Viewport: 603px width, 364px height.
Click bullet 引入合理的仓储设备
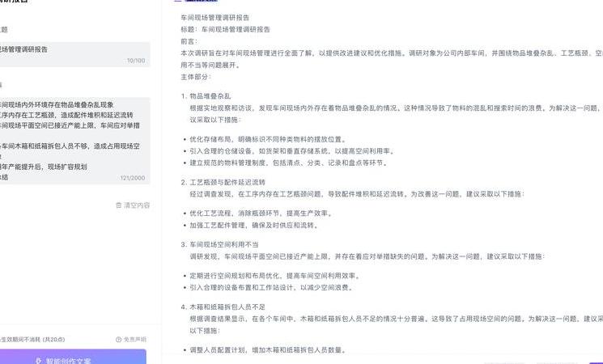pyautogui.click(x=291, y=151)
